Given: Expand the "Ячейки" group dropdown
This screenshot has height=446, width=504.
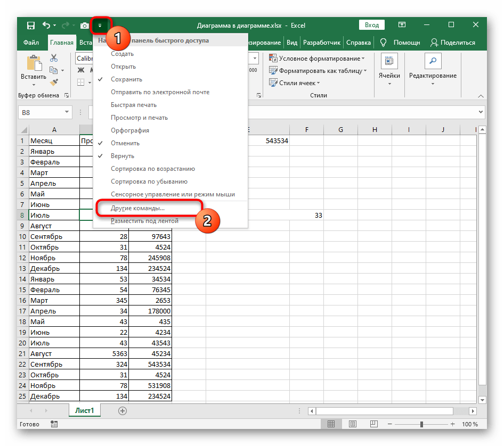Looking at the screenshot, I should tap(389, 84).
